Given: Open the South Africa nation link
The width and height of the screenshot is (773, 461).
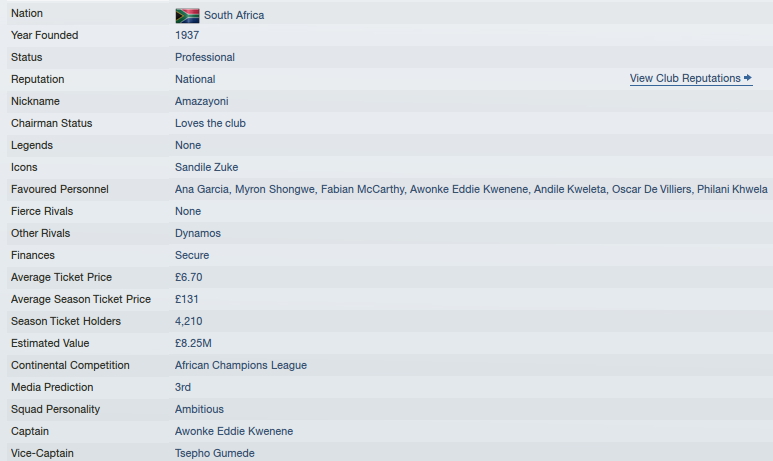Looking at the screenshot, I should coord(234,15).
